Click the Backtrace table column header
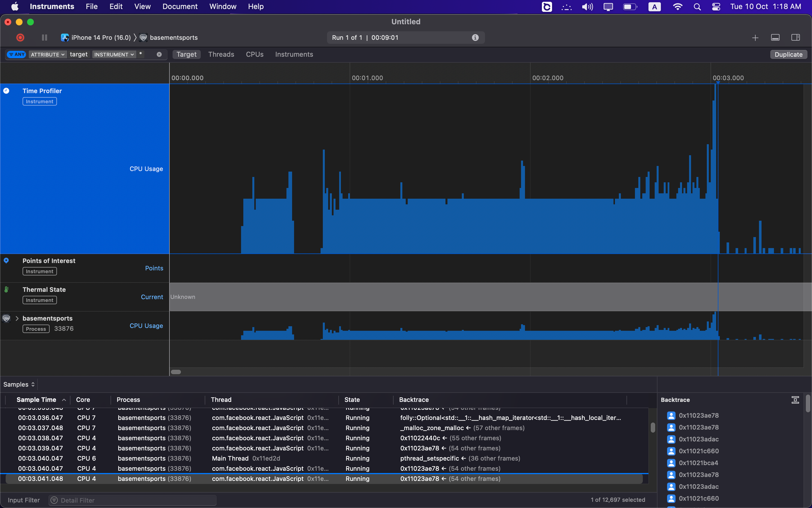The image size is (812, 508). click(414, 400)
